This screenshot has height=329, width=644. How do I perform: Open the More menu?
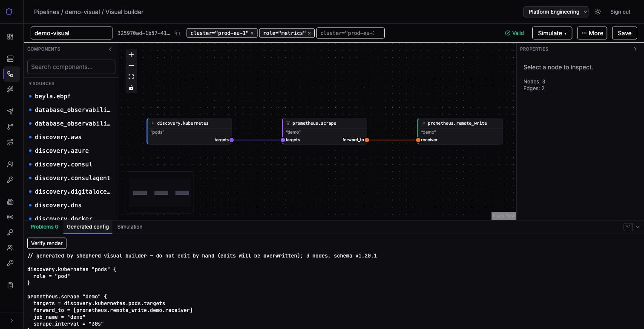[x=592, y=33]
